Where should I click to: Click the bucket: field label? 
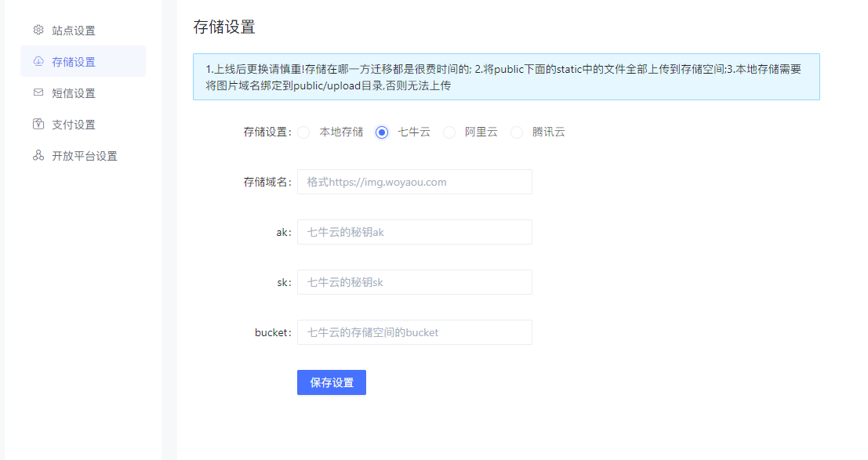click(273, 333)
